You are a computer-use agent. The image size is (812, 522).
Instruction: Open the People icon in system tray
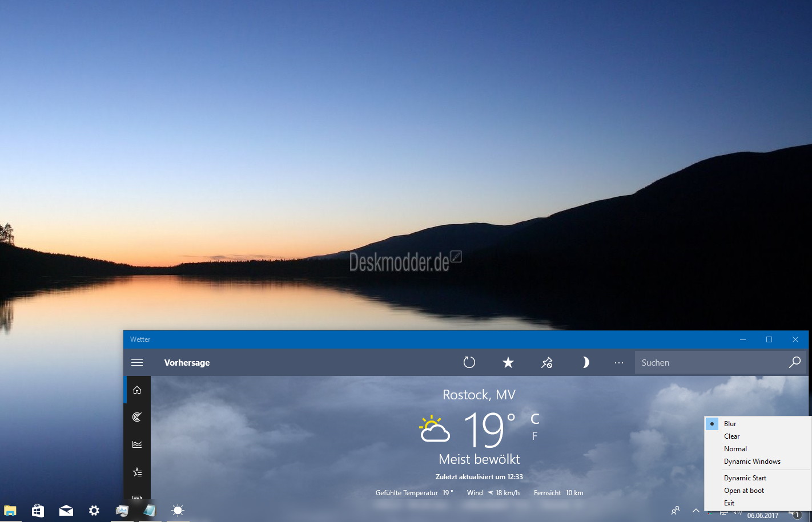(x=676, y=510)
